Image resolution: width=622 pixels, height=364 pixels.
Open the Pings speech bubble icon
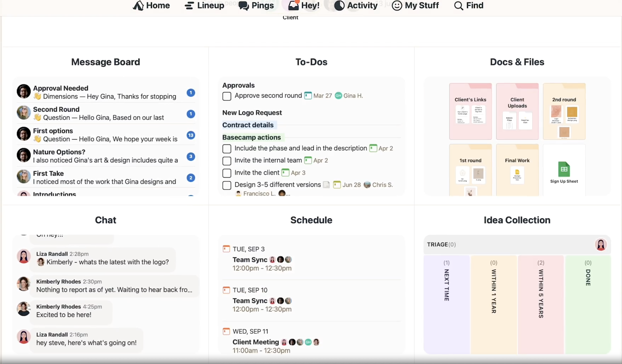pyautogui.click(x=243, y=5)
